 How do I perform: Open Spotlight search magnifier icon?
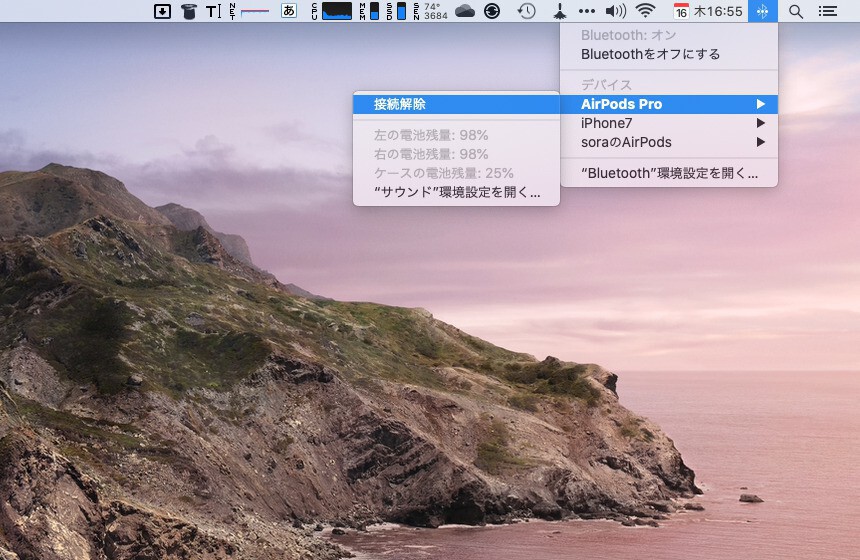tap(796, 11)
